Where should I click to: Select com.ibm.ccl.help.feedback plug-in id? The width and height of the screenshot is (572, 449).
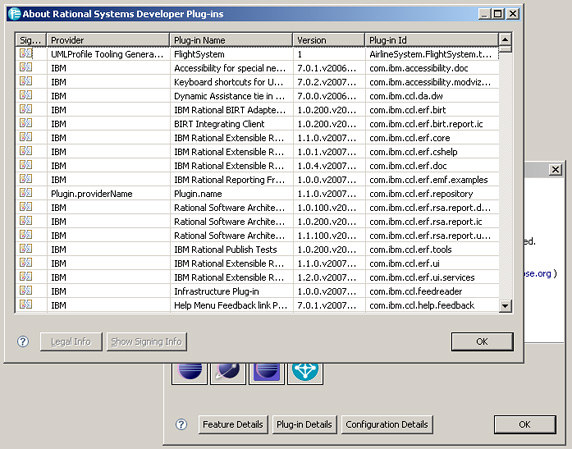[x=422, y=305]
